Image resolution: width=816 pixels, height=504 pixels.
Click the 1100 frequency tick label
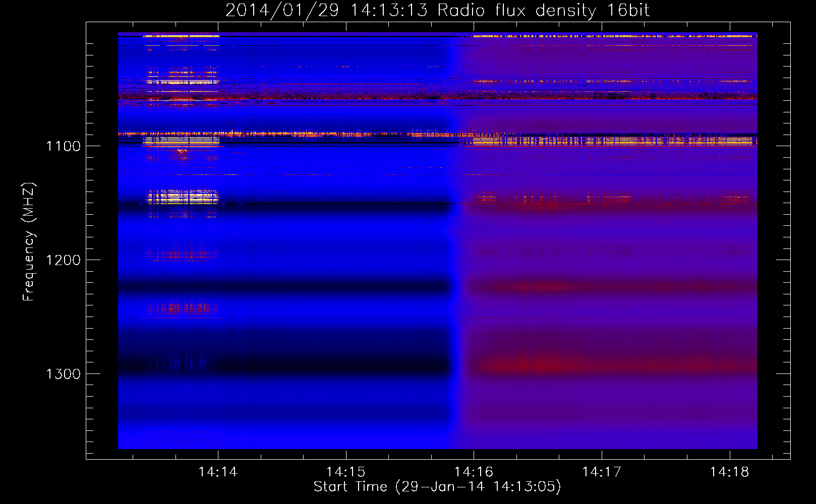[63, 146]
